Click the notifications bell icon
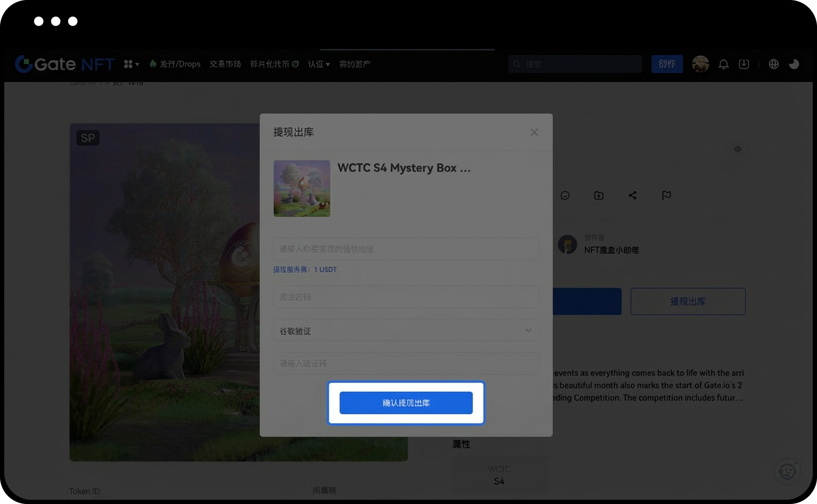The image size is (817, 504). click(x=723, y=64)
